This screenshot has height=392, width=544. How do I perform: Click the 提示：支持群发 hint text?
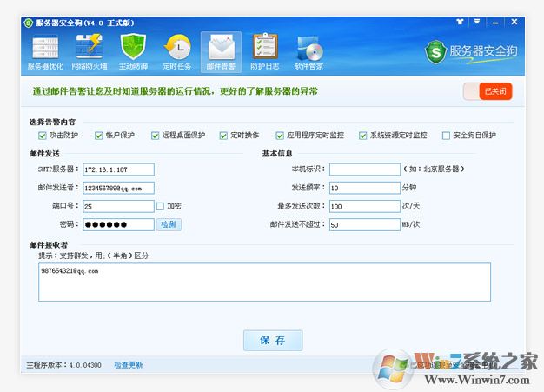pos(93,256)
